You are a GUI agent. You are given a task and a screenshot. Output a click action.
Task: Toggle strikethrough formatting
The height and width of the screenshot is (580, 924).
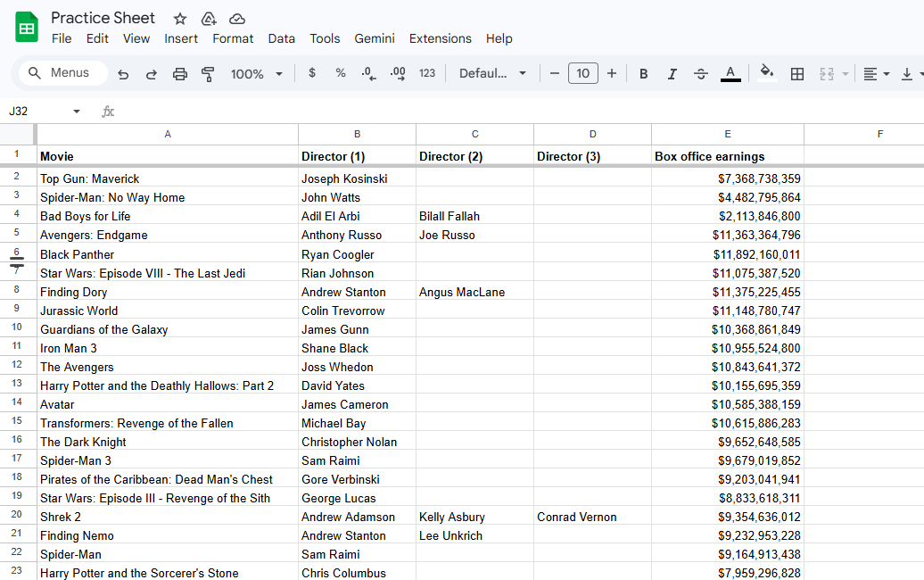point(700,73)
